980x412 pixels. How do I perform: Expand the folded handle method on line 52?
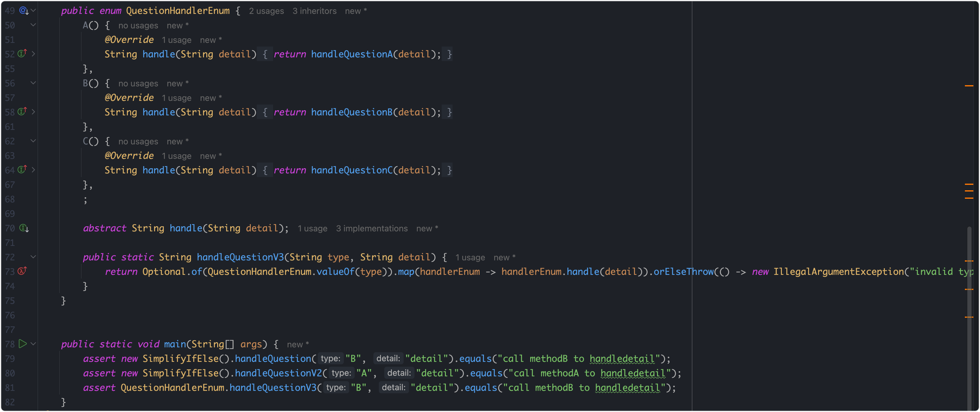click(34, 54)
